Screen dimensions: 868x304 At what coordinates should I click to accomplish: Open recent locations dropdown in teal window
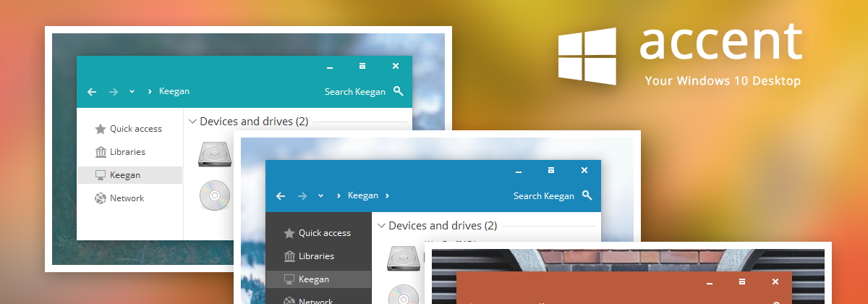[x=132, y=92]
